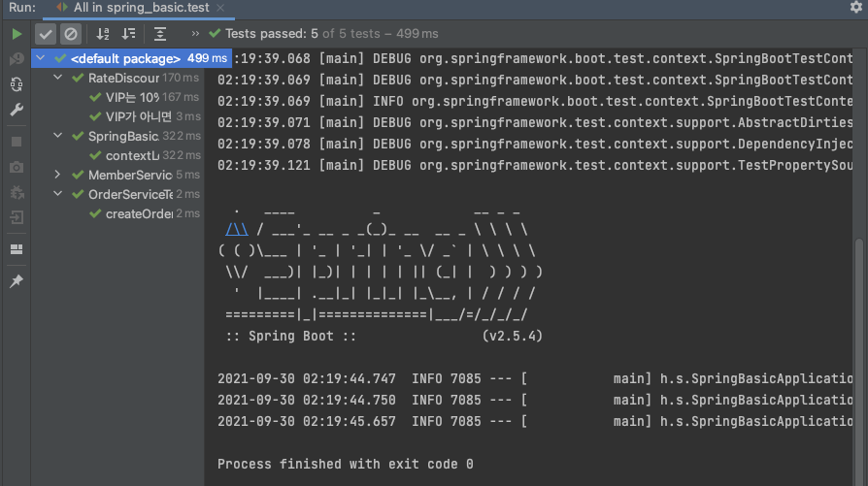868x486 pixels.
Task: Collapse the <default package> node
Action: pos(39,58)
